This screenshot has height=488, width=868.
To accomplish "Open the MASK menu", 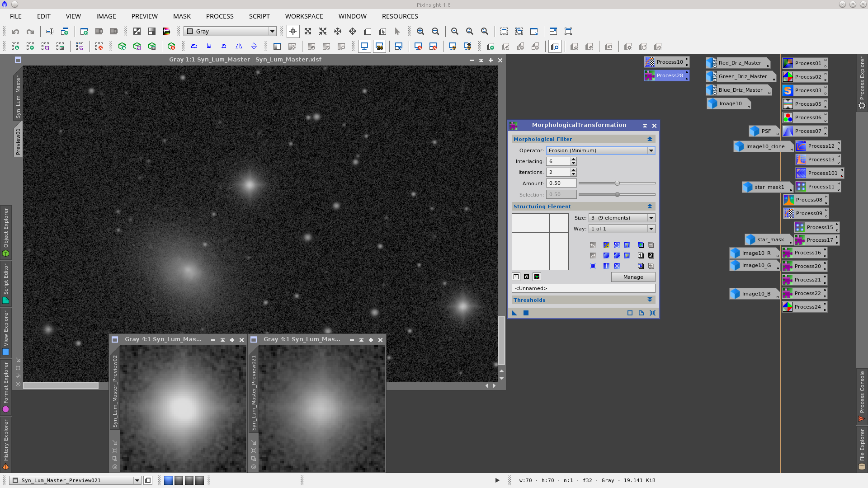I will pyautogui.click(x=182, y=16).
